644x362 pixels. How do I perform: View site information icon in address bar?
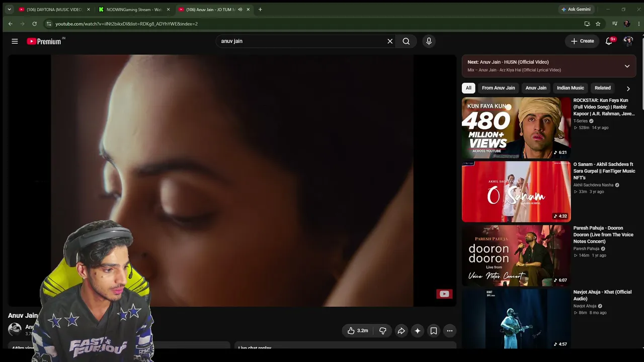48,24
